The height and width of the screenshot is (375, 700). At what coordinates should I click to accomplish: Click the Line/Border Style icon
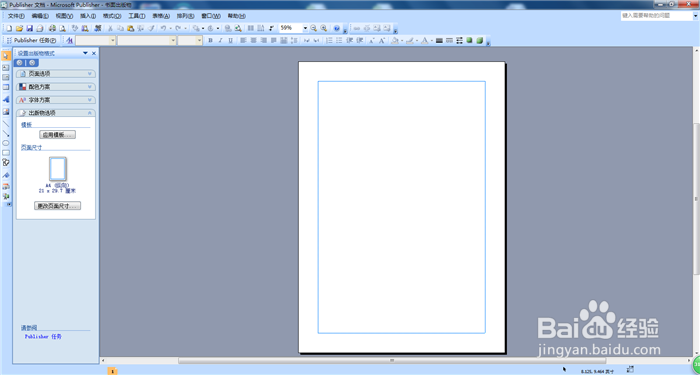click(439, 41)
